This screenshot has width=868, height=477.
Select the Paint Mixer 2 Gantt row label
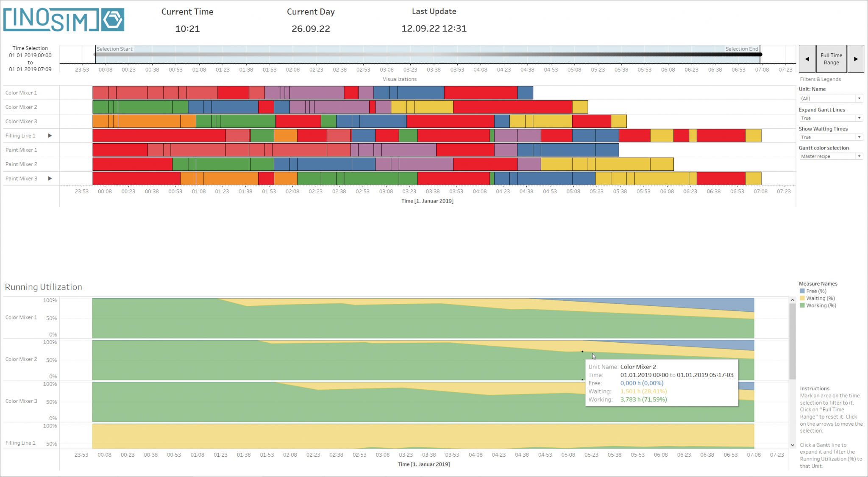(21, 164)
